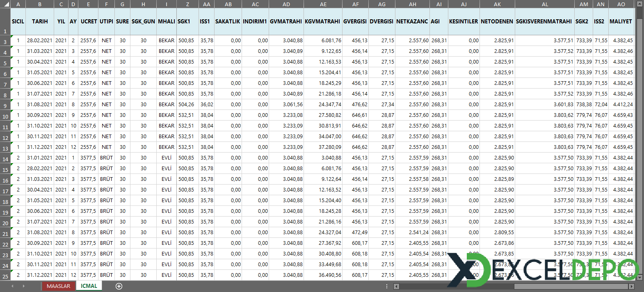644x292 pixels.
Task: Click cell with value 34.047,00
Action: pos(323,137)
